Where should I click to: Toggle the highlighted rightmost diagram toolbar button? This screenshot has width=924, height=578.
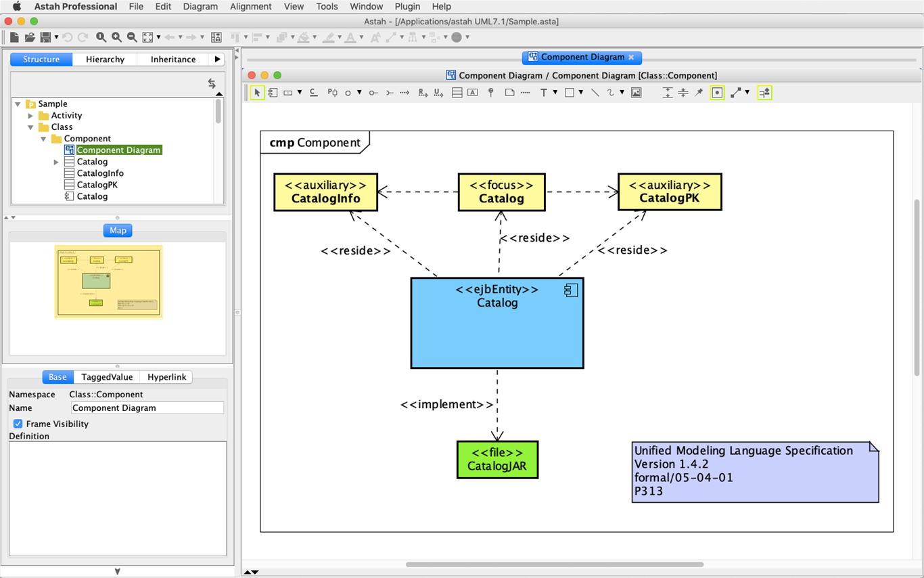coord(764,93)
